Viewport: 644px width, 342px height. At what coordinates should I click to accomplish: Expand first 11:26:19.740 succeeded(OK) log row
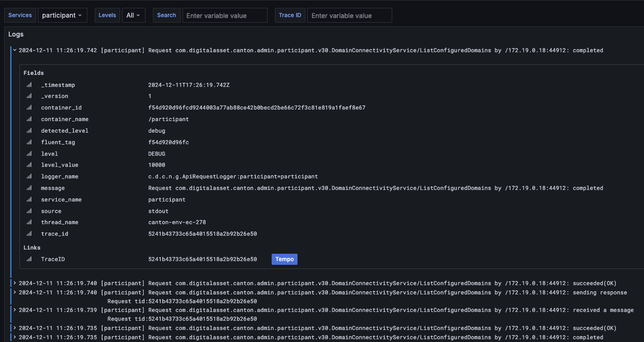pos(15,283)
